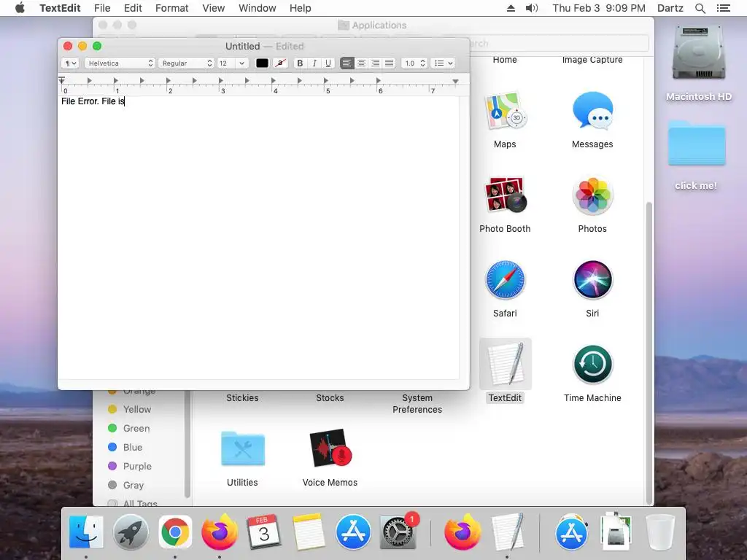Open the line spacing 1.0 dropdown

coord(414,63)
